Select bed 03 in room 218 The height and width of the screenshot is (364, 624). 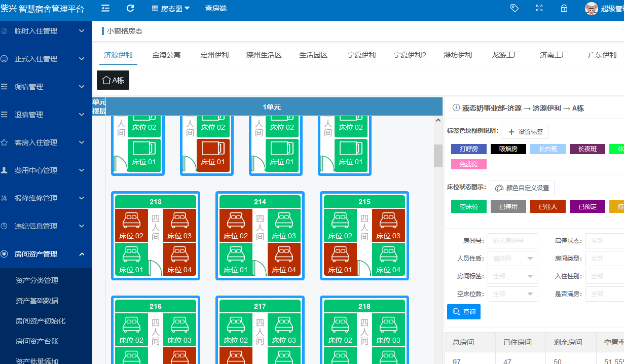[388, 330]
